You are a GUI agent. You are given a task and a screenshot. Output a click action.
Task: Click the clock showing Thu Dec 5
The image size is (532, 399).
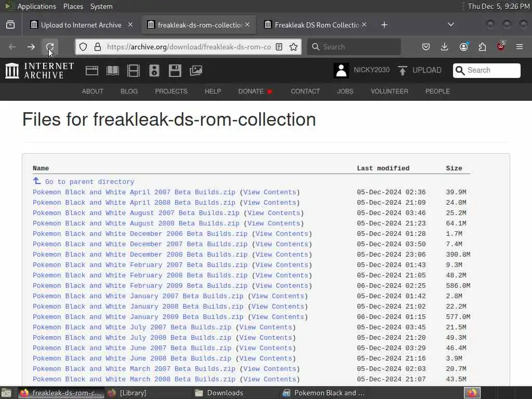[499, 6]
